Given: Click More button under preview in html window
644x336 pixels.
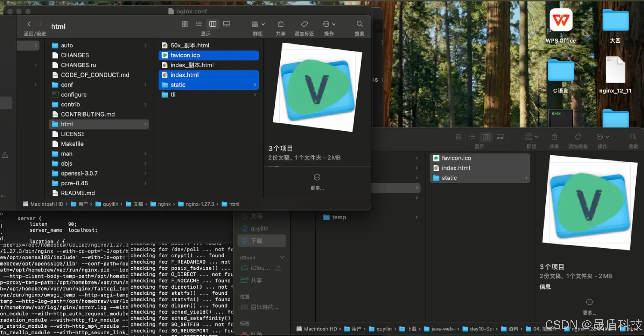Looking at the screenshot, I should tap(317, 178).
